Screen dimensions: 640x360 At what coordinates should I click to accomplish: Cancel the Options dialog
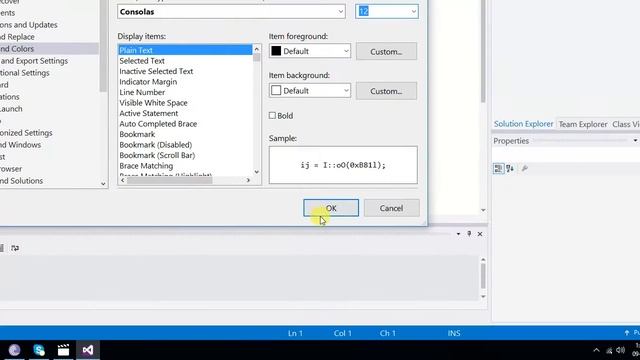[x=391, y=208]
